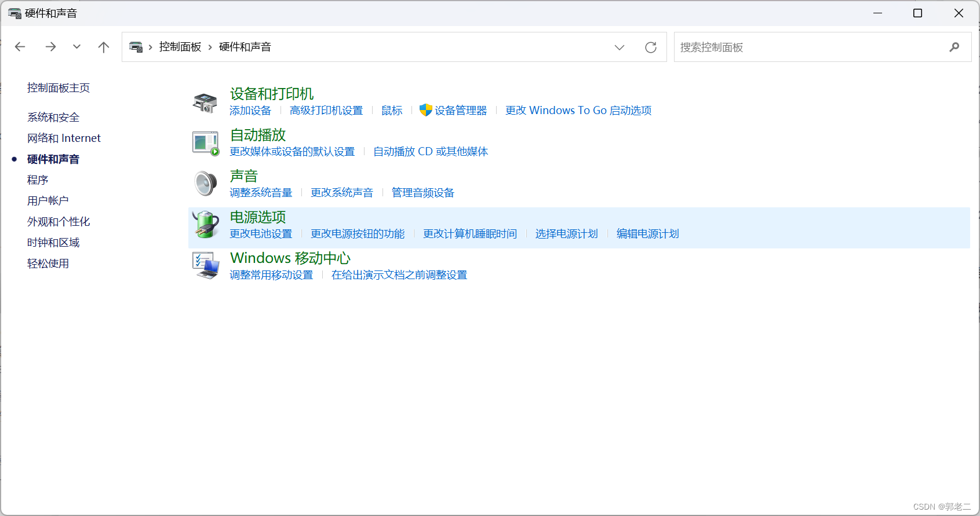Select 轻松使用 in the sidebar

point(48,263)
